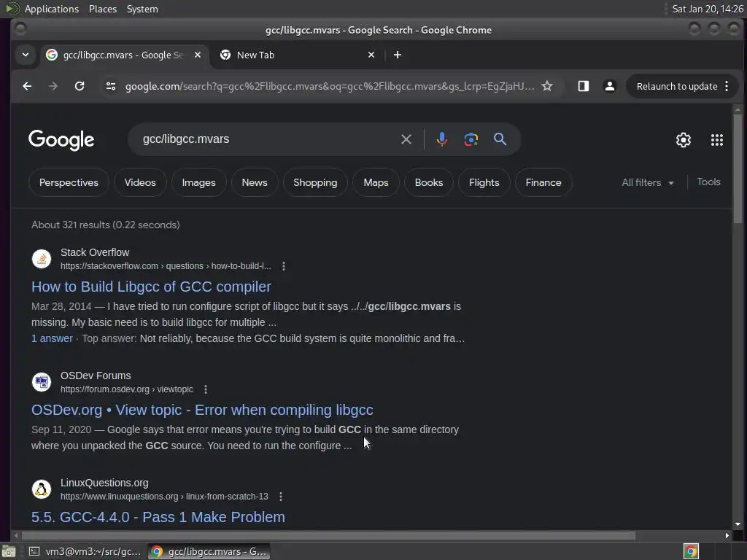Filter results by Finance

pyautogui.click(x=543, y=182)
